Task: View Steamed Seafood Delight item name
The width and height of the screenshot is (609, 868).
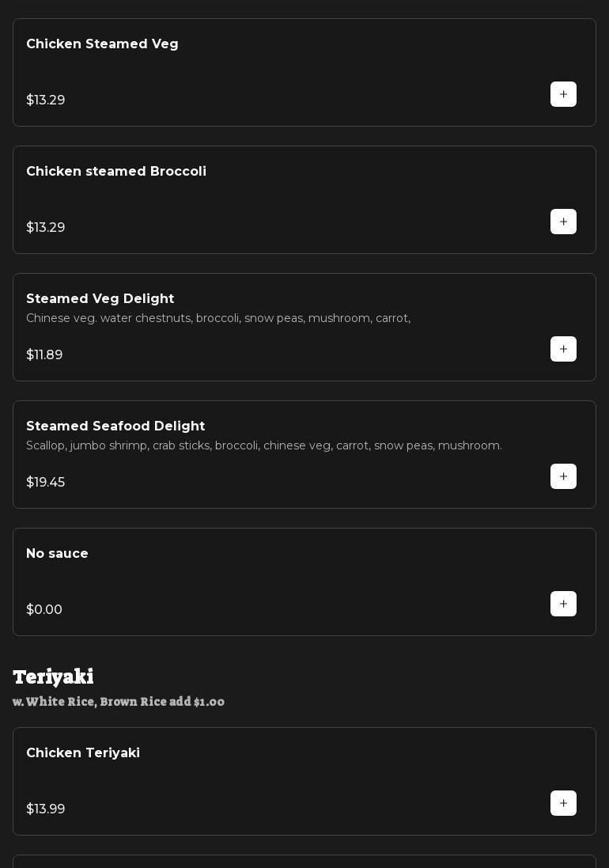Action: 115,426
